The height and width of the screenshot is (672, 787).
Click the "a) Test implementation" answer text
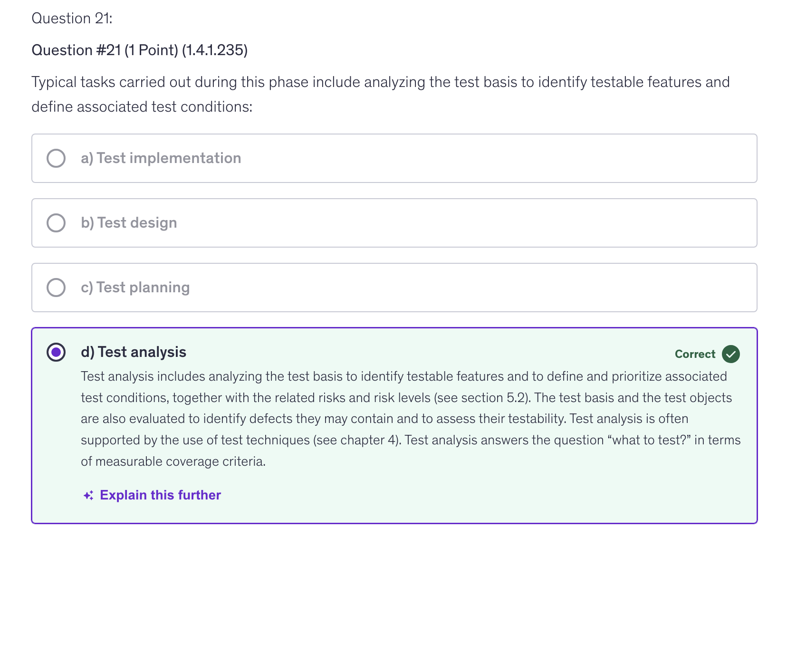pyautogui.click(x=161, y=158)
